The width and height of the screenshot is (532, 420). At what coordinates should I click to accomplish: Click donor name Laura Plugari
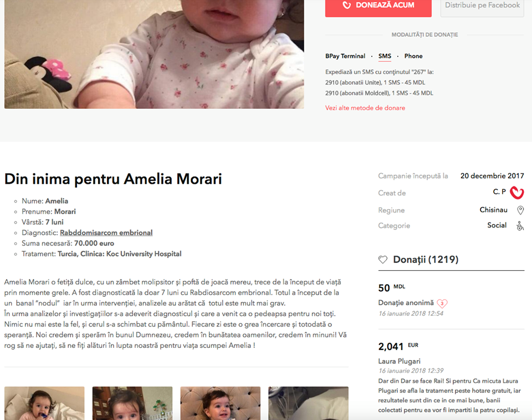[x=399, y=361]
